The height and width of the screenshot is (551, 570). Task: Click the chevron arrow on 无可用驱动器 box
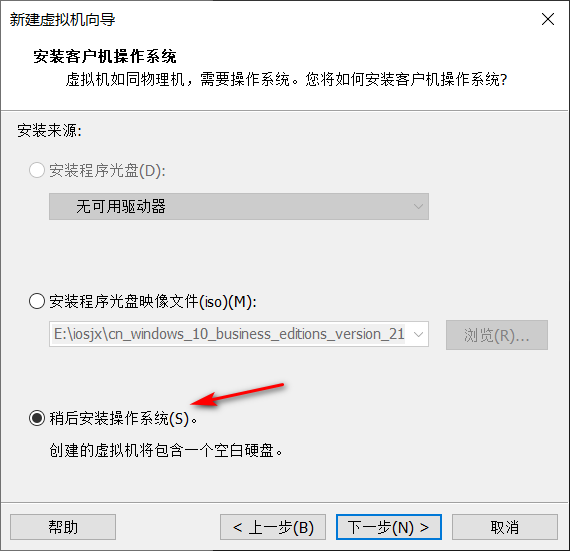click(418, 206)
